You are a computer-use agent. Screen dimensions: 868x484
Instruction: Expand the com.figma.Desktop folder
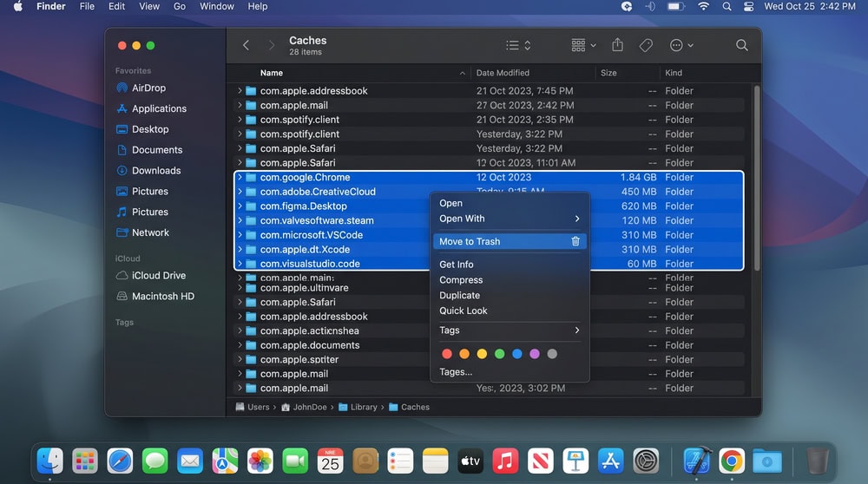pos(240,206)
